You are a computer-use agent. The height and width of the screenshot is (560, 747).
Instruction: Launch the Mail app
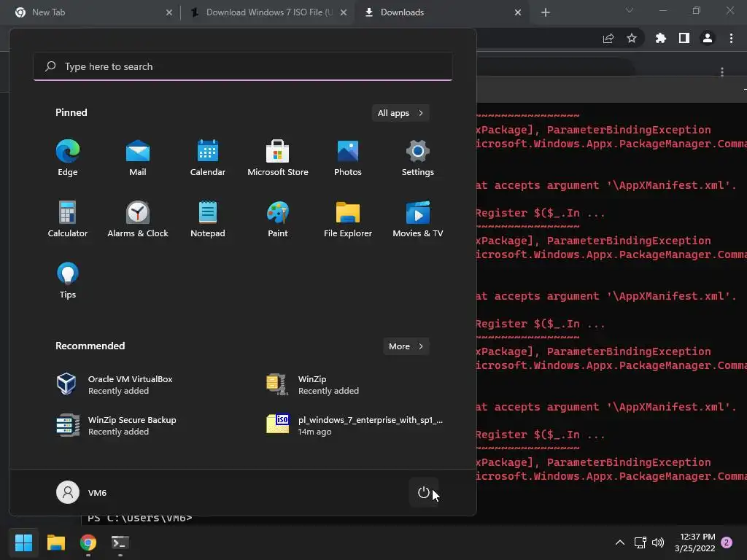(138, 158)
